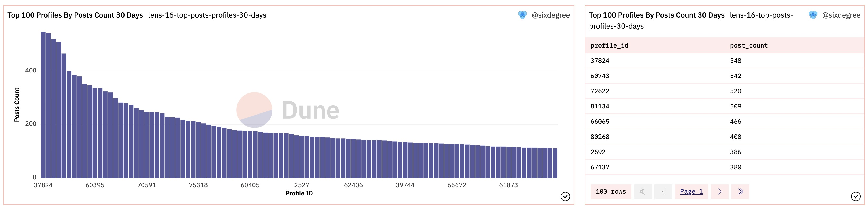Go to next table page
This screenshot has width=868, height=208.
coord(719,191)
